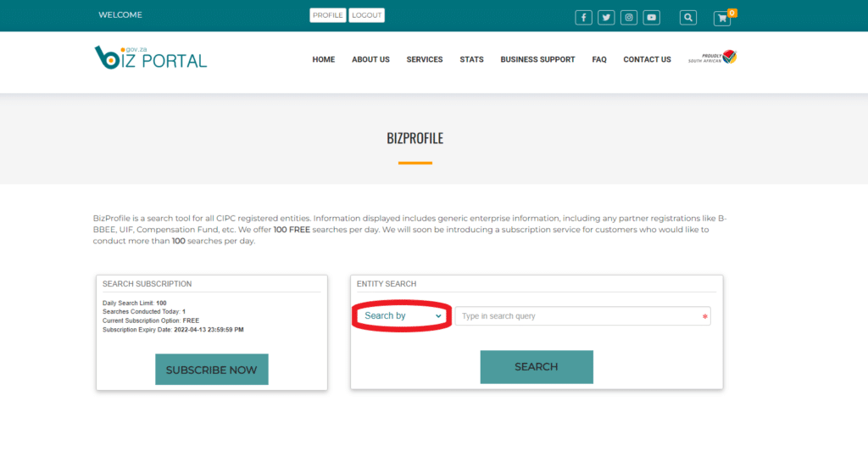Image resolution: width=868 pixels, height=468 pixels.
Task: Open the shopping cart icon
Action: point(722,19)
